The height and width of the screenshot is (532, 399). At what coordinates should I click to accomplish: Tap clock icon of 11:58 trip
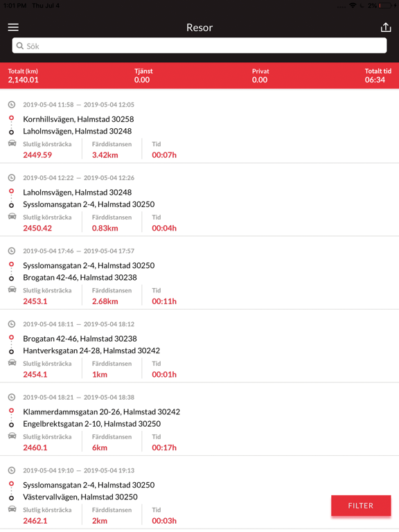tap(12, 105)
